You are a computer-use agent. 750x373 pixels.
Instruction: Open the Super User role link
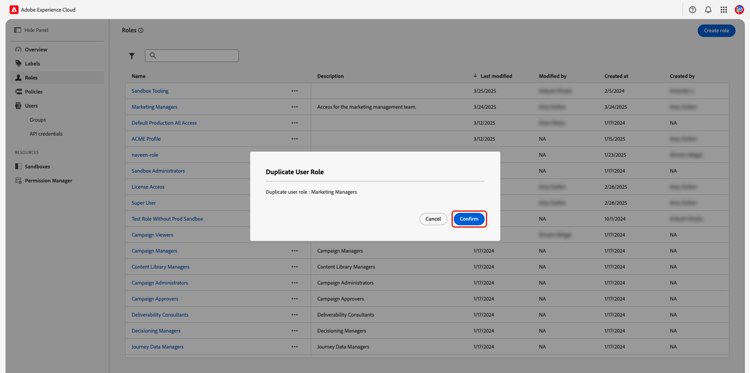pos(144,203)
